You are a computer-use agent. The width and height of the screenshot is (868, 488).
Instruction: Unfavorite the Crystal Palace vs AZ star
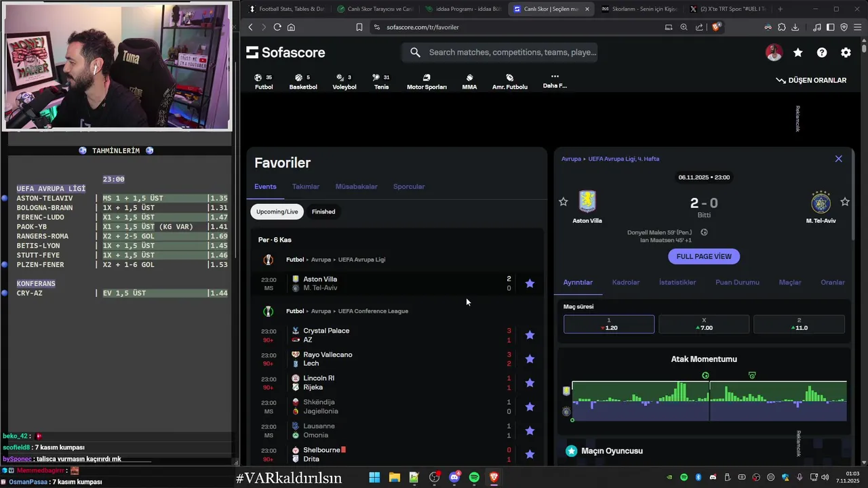pyautogui.click(x=530, y=335)
